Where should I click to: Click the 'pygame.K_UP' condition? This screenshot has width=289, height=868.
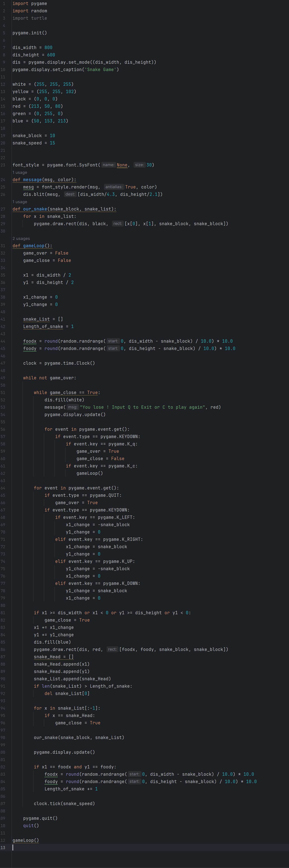point(118,561)
